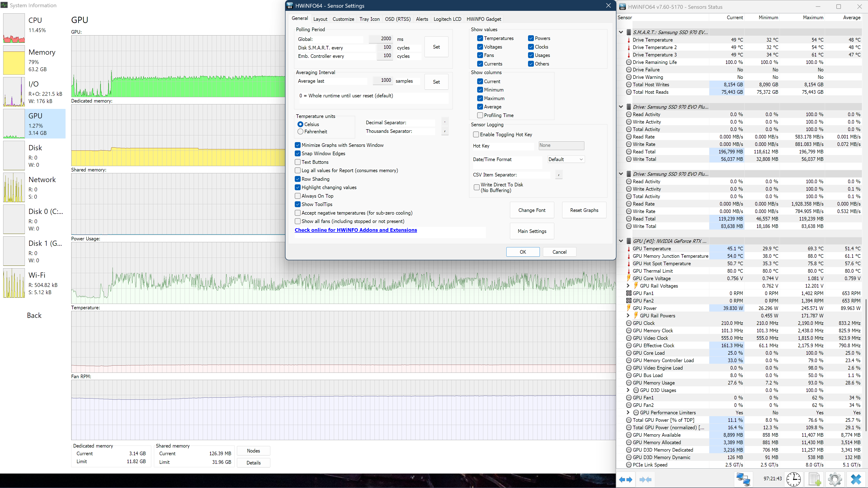Image resolution: width=868 pixels, height=488 pixels.
Task: Click the GPU Clock circle icon
Action: (629, 323)
